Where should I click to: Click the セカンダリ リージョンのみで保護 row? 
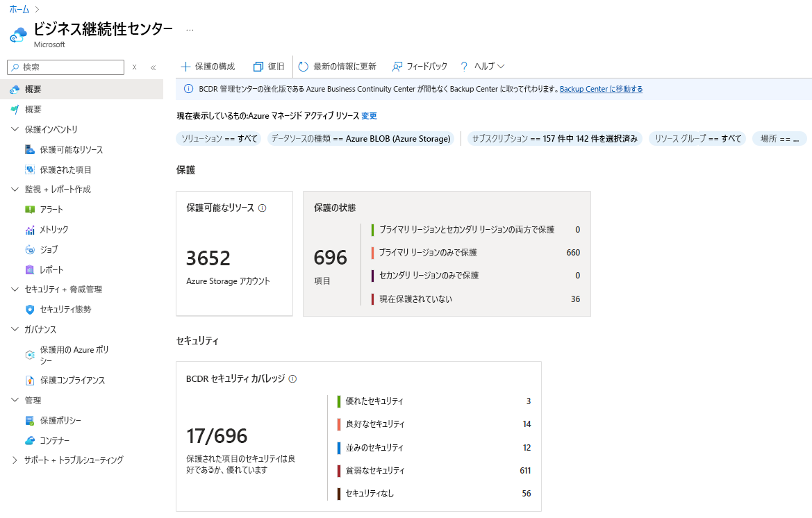[475, 275]
